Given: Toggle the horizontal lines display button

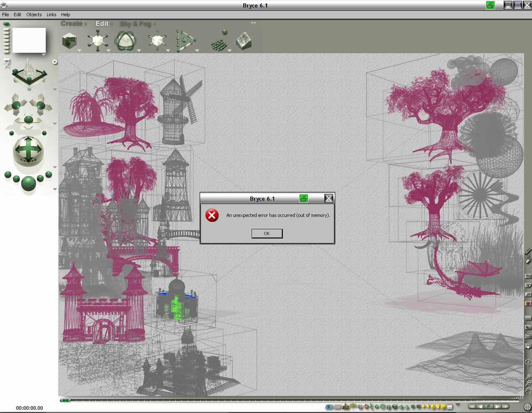Looking at the screenshot, I should pos(528,318).
